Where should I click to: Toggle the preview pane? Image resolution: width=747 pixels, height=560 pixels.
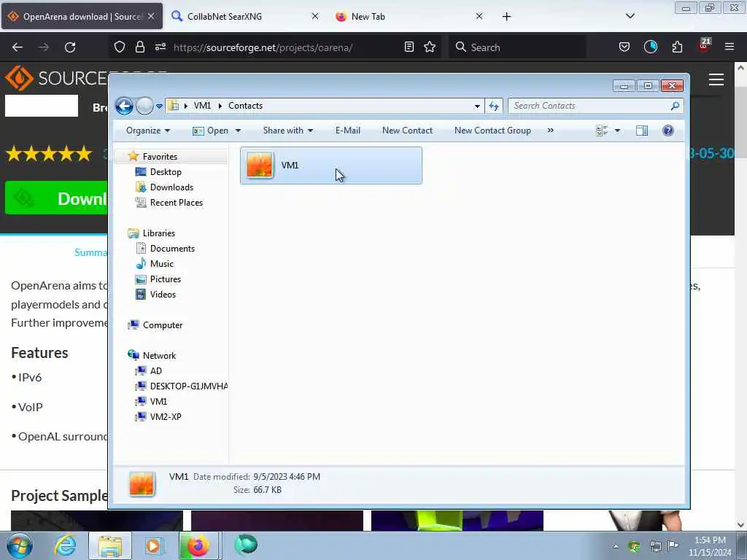click(642, 131)
